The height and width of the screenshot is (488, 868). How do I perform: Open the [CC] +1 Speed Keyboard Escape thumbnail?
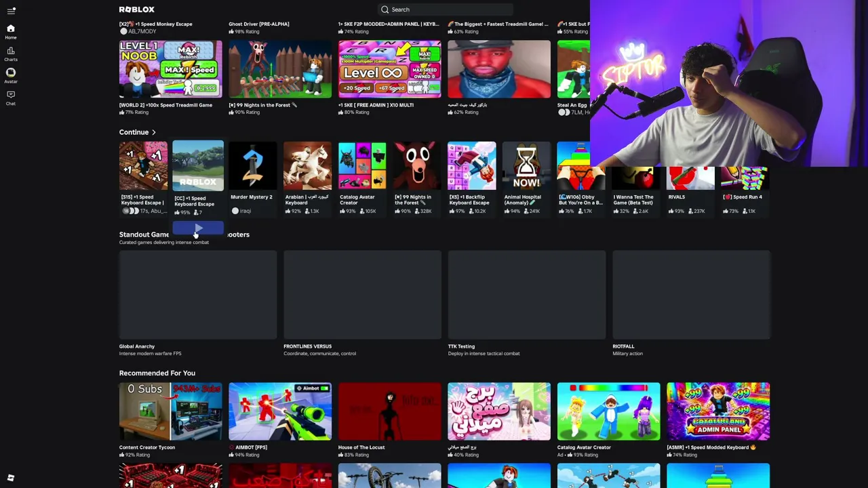pyautogui.click(x=198, y=166)
